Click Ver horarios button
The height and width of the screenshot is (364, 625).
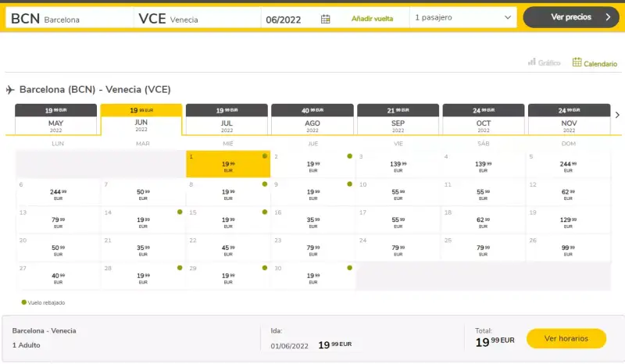566,338
